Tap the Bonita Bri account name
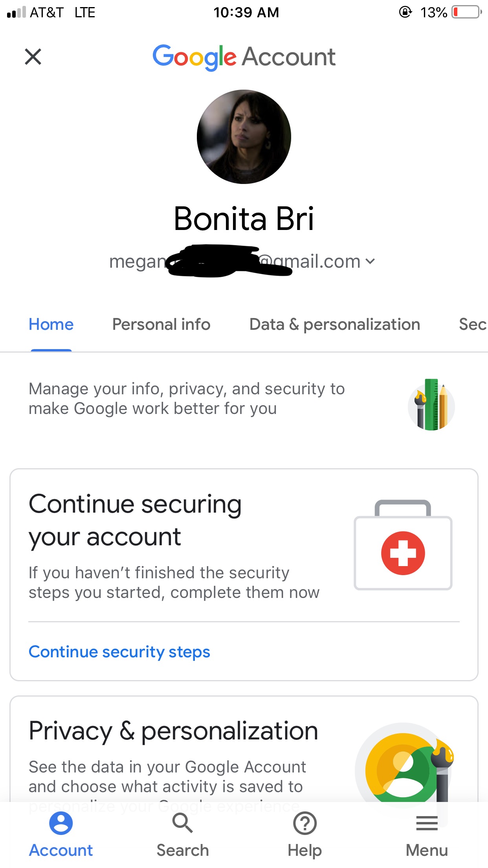This screenshot has height=868, width=488. tap(244, 219)
